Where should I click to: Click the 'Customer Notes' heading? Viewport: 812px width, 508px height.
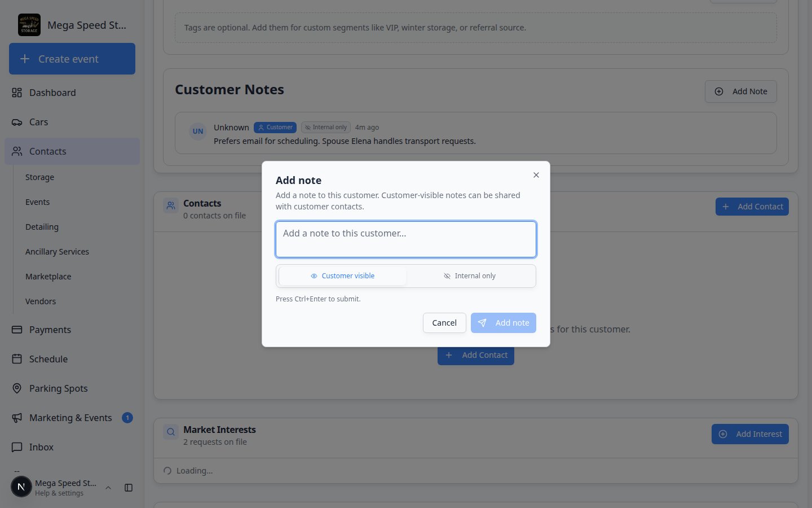click(230, 90)
